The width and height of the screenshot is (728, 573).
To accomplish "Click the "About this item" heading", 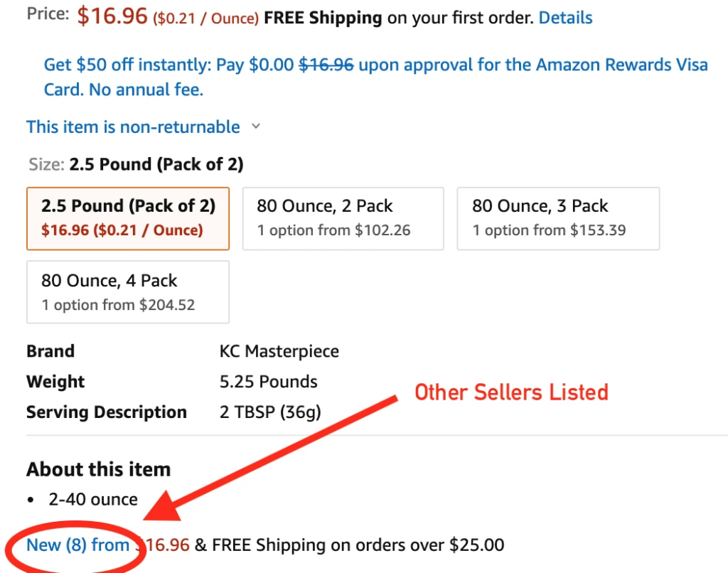I will [x=98, y=469].
